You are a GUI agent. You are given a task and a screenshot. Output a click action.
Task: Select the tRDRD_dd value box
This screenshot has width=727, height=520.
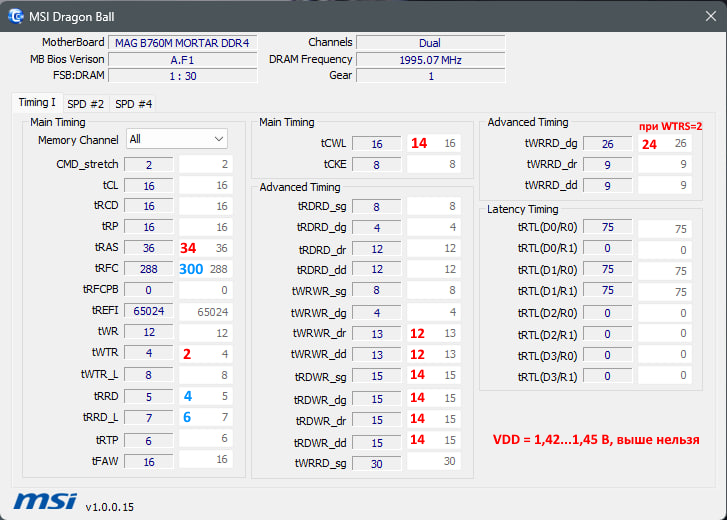(376, 269)
